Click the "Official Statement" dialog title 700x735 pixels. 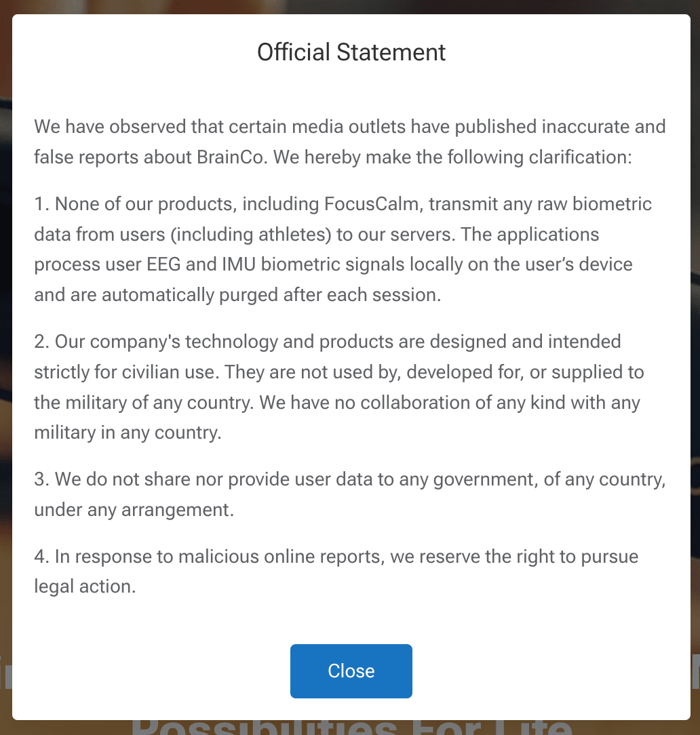tap(351, 52)
